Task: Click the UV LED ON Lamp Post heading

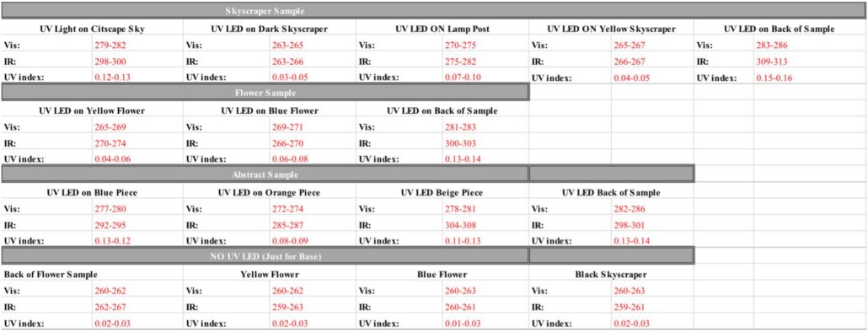Action: (442, 29)
